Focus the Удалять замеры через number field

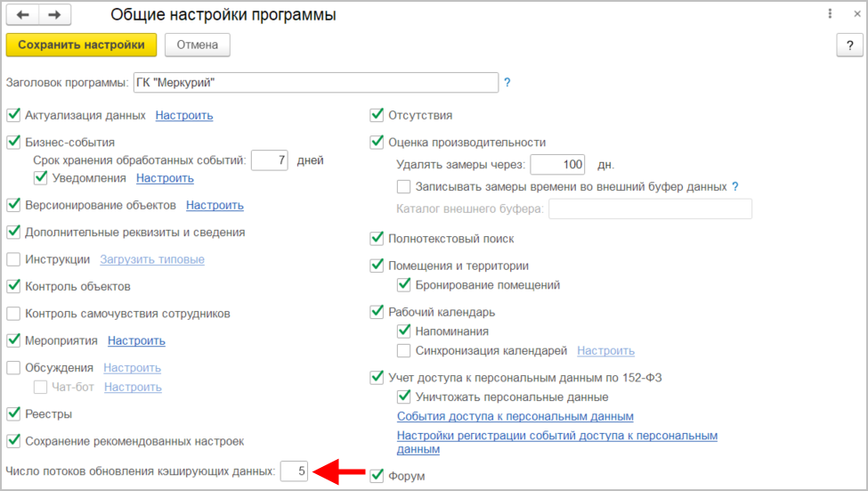[x=556, y=165]
